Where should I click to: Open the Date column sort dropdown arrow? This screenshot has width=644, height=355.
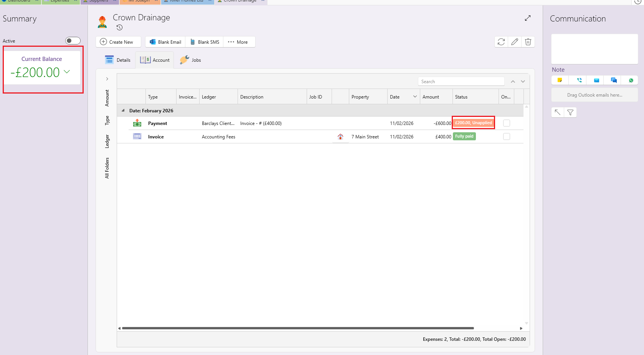tap(415, 97)
